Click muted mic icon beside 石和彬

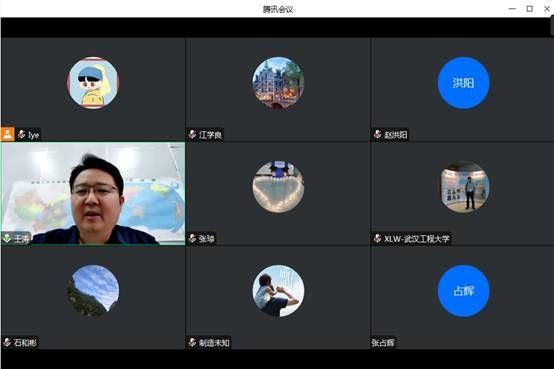pos(7,342)
